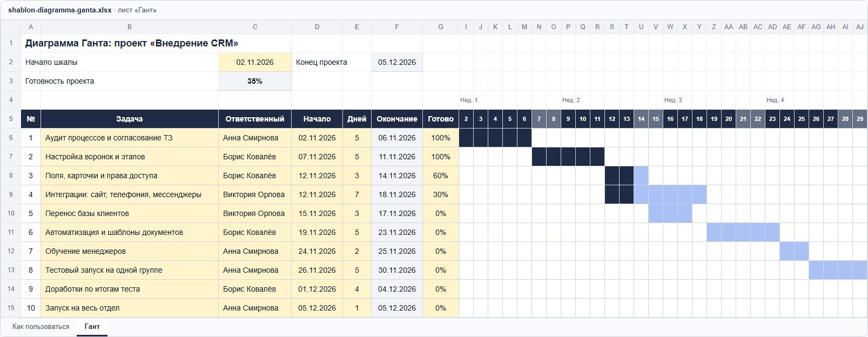Select the «Начало» table header cell
This screenshot has width=868, height=337.
(x=317, y=119)
